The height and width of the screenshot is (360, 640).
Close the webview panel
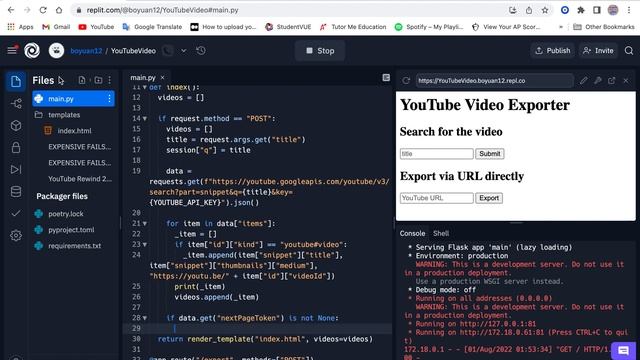(626, 81)
